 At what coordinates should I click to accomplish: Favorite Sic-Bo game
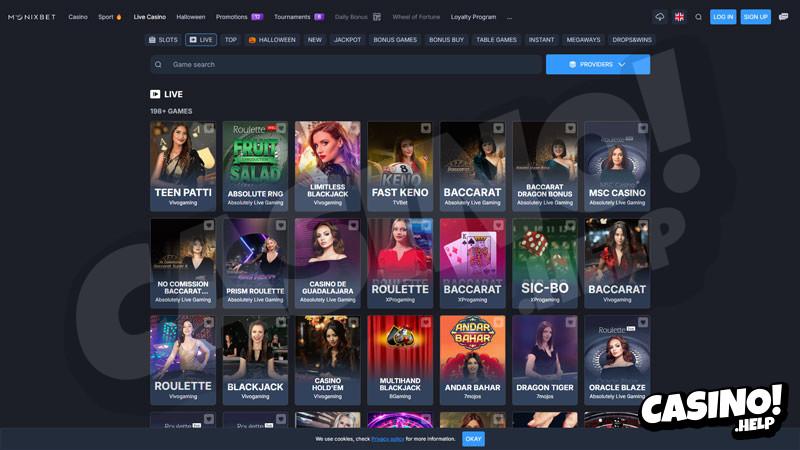tap(570, 225)
